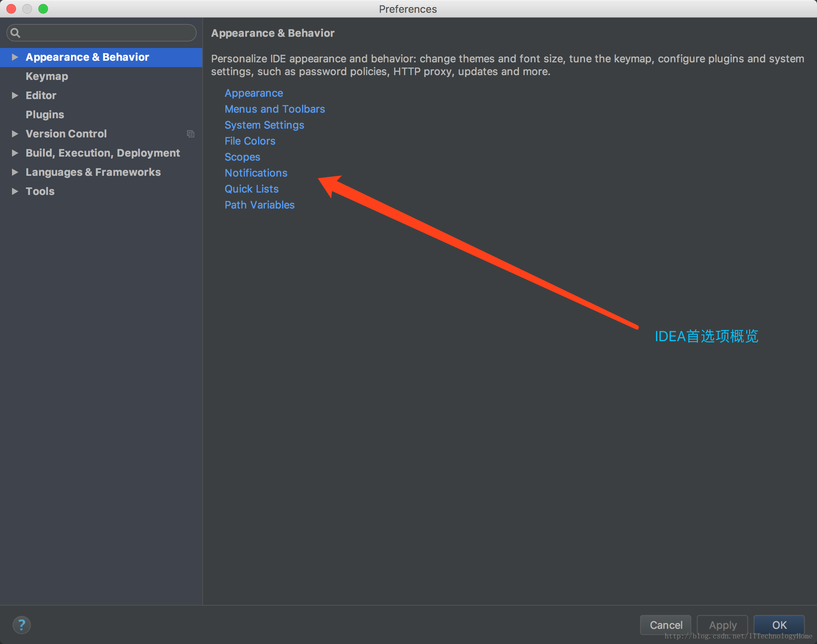Expand Build, Execution, Deployment arrow

click(x=15, y=153)
